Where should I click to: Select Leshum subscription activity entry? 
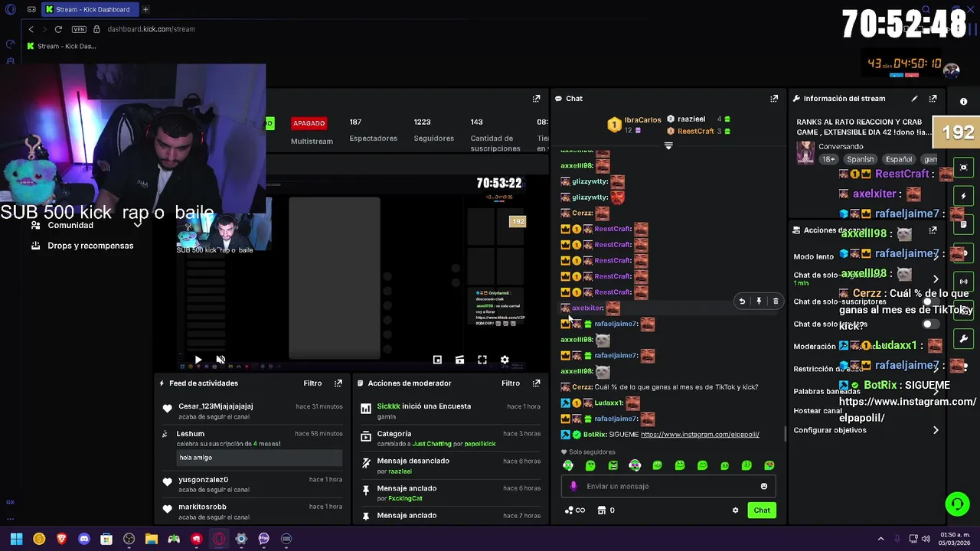click(251, 445)
